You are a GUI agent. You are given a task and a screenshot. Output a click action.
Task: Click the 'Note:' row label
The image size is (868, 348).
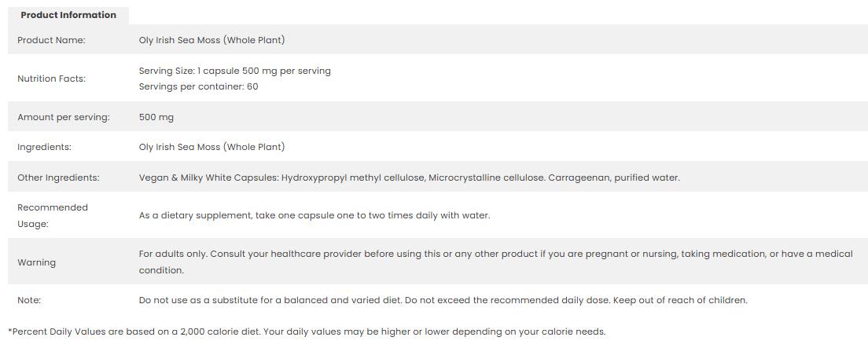pyautogui.click(x=29, y=300)
